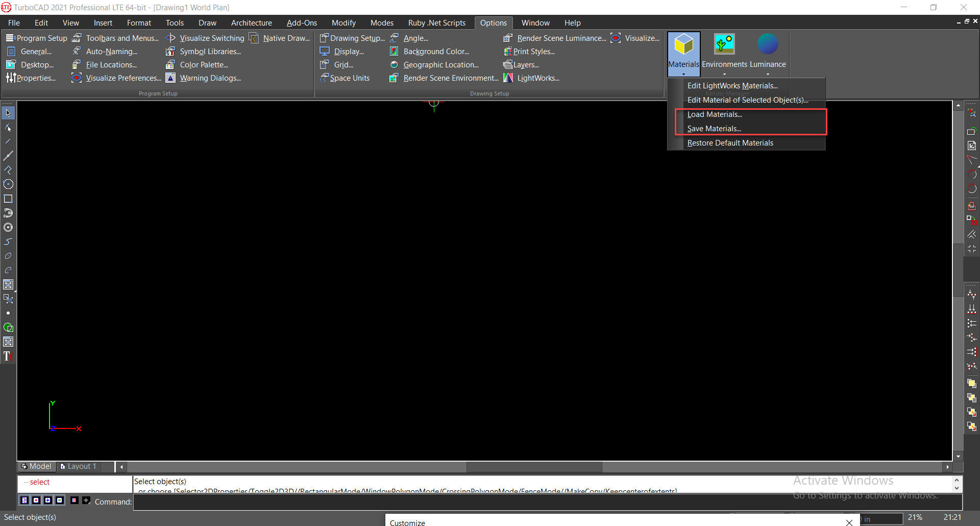The width and height of the screenshot is (980, 526).
Task: Select Edit LightWorks Materials entry
Action: [747, 86]
